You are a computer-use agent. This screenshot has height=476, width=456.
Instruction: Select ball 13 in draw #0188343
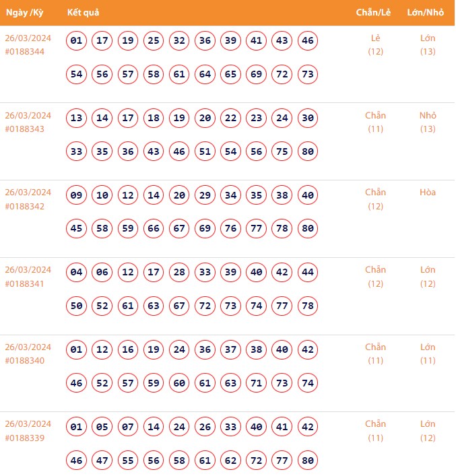[x=77, y=118]
